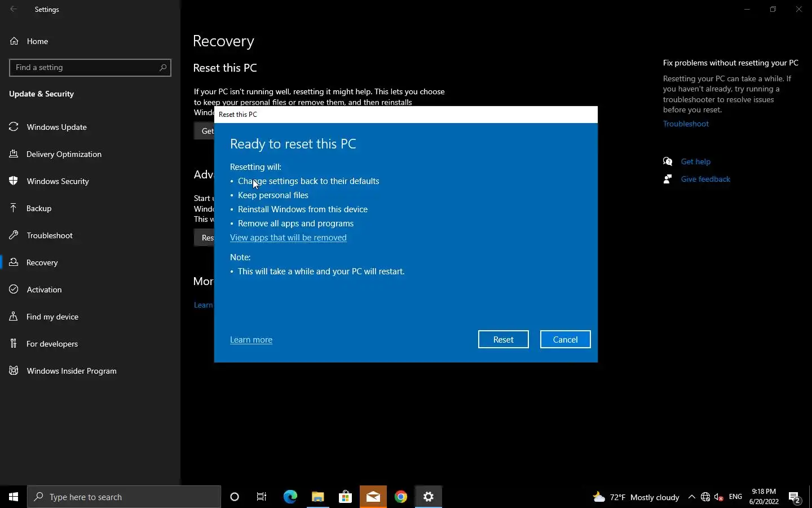Focus the taskbar 'Type here to search' box

click(124, 497)
